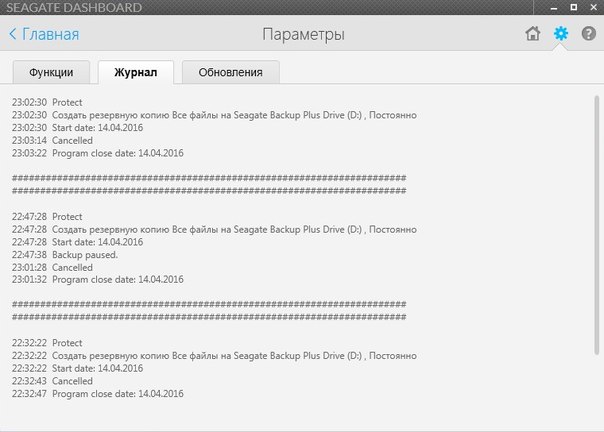The height and width of the screenshot is (432, 604).
Task: Click the back chevron beside Главная
Action: coord(13,35)
